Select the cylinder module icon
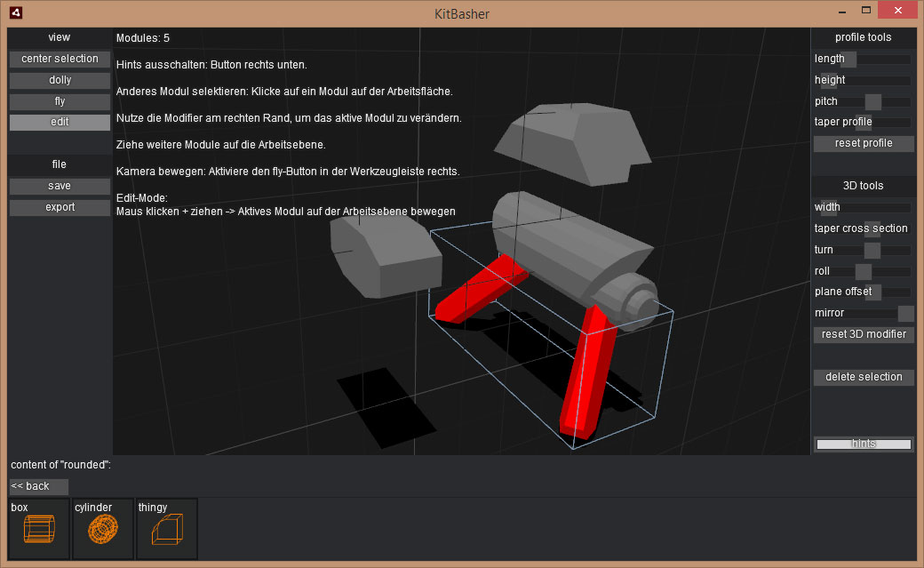The image size is (924, 568). [102, 529]
